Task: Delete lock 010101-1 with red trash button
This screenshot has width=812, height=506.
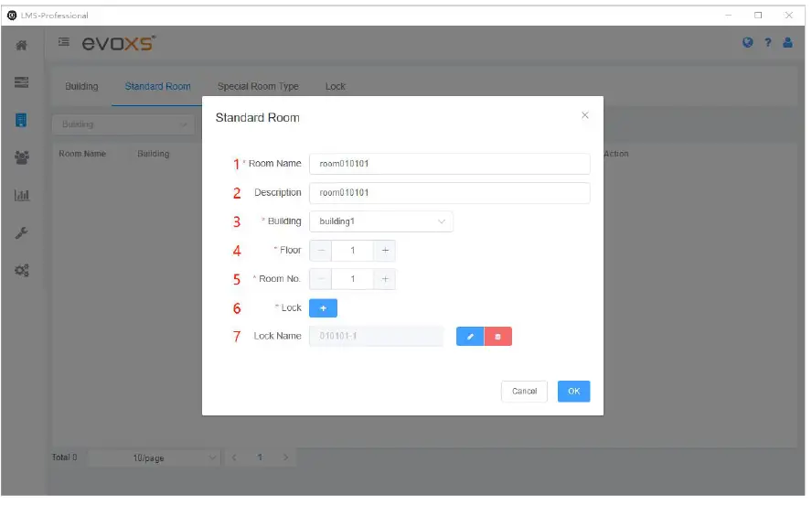Action: [498, 337]
